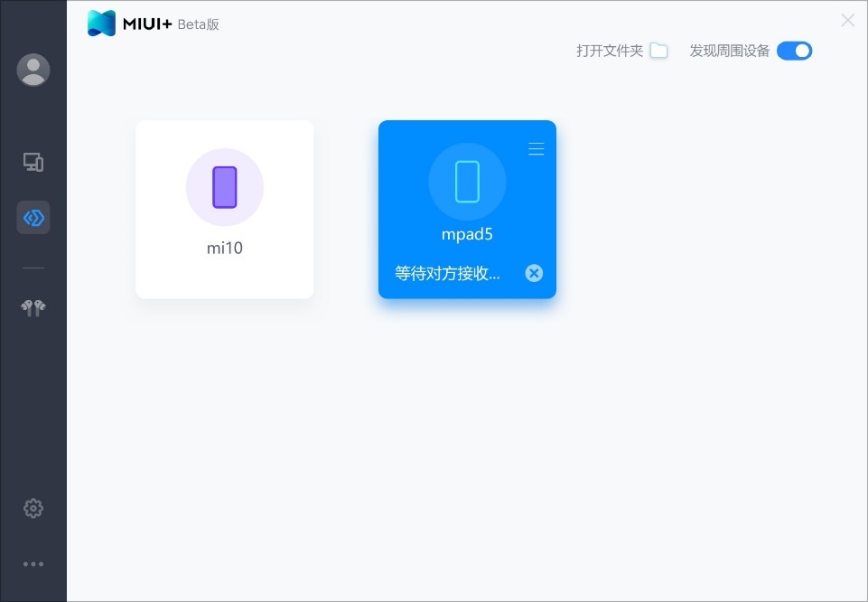Open the earbuds sidebar icon
This screenshot has width=868, height=602.
point(33,308)
